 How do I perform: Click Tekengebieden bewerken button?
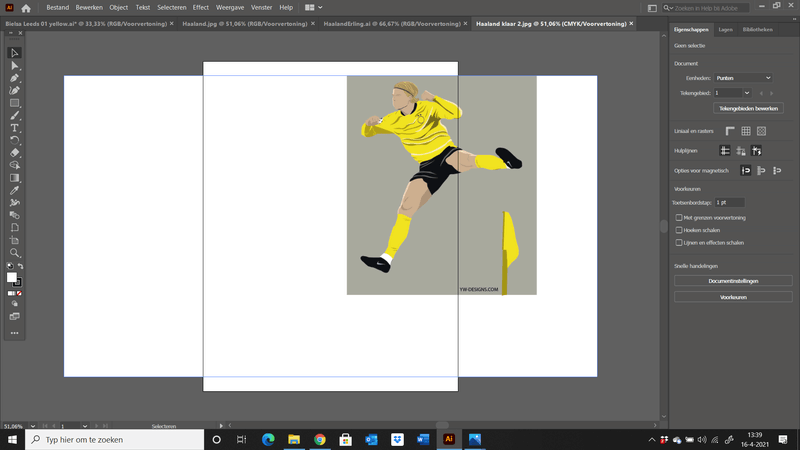pos(748,108)
